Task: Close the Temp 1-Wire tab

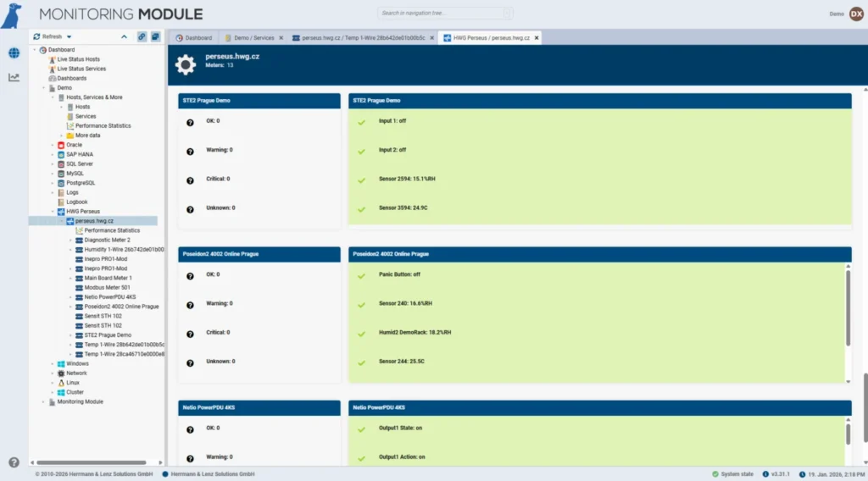Action: coord(431,38)
